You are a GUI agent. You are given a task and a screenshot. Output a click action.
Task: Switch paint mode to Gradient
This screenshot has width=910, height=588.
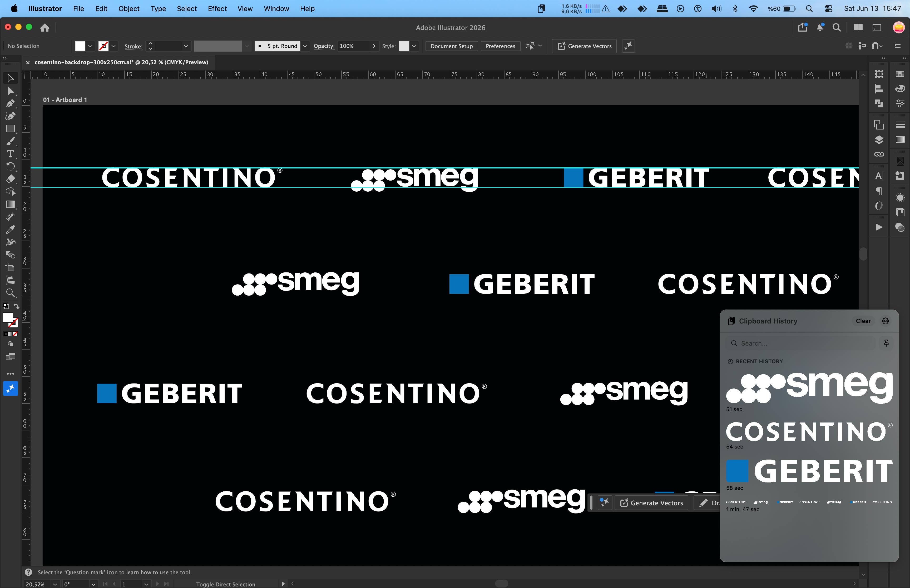coord(10,334)
